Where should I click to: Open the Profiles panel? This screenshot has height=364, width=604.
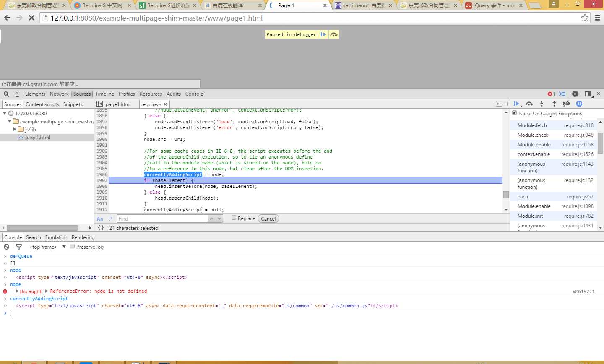(127, 94)
